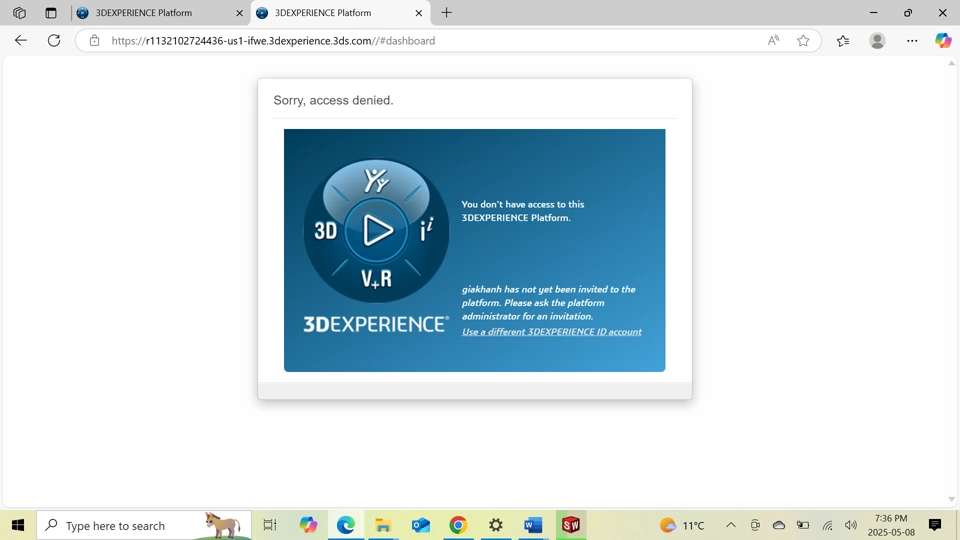
Task: Open Meet Now tray icon
Action: click(755, 525)
